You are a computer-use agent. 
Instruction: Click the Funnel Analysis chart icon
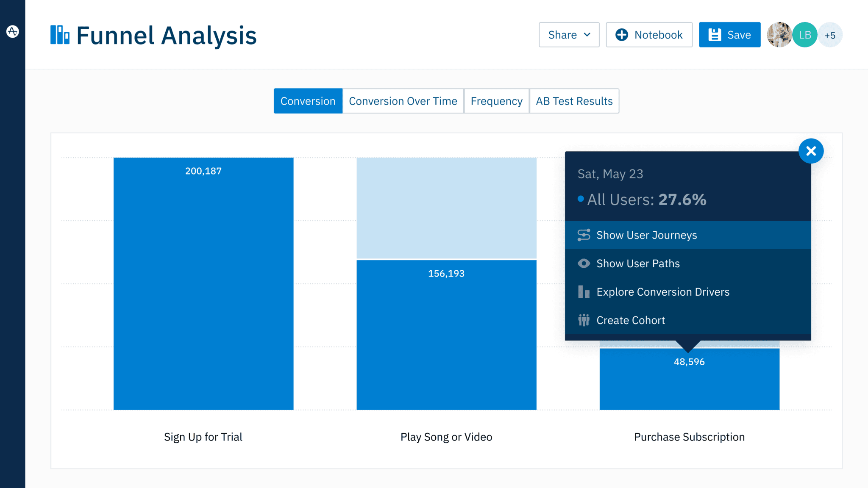(60, 35)
